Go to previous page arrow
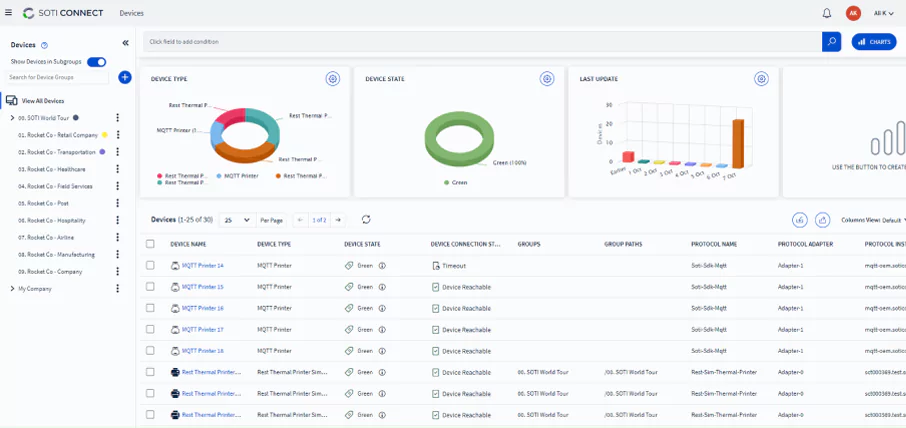This screenshot has height=428, width=906. click(x=300, y=220)
